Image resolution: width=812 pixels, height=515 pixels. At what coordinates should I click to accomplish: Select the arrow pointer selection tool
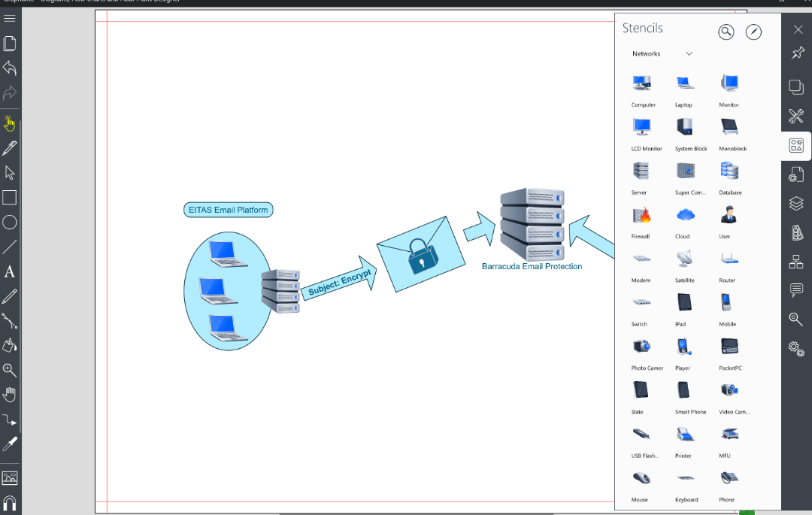pyautogui.click(x=10, y=172)
